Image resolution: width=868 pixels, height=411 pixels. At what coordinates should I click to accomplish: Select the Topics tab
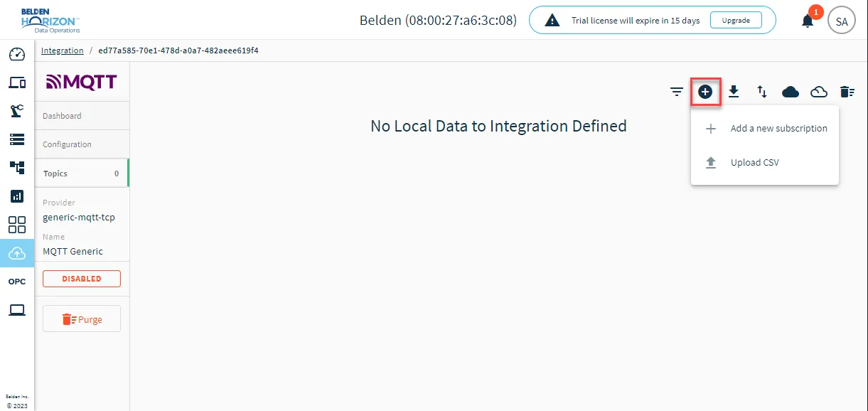click(x=82, y=174)
